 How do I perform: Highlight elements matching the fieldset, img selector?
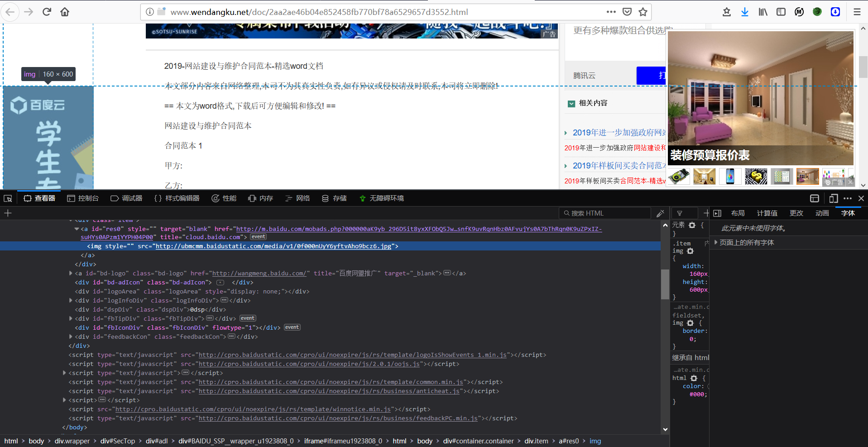click(x=690, y=323)
